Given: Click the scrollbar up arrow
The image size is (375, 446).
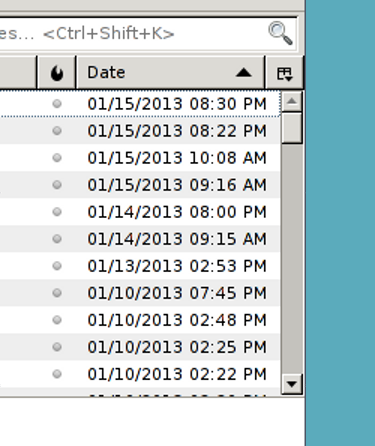Looking at the screenshot, I should coord(292,101).
